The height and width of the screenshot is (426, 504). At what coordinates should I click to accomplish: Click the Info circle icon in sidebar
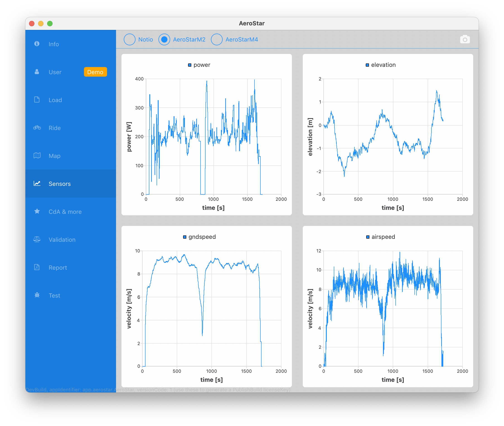(x=37, y=44)
